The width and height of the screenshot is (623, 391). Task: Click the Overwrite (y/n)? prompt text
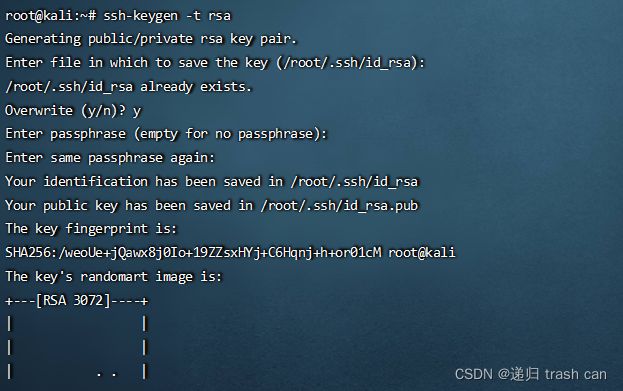pyautogui.click(x=66, y=110)
